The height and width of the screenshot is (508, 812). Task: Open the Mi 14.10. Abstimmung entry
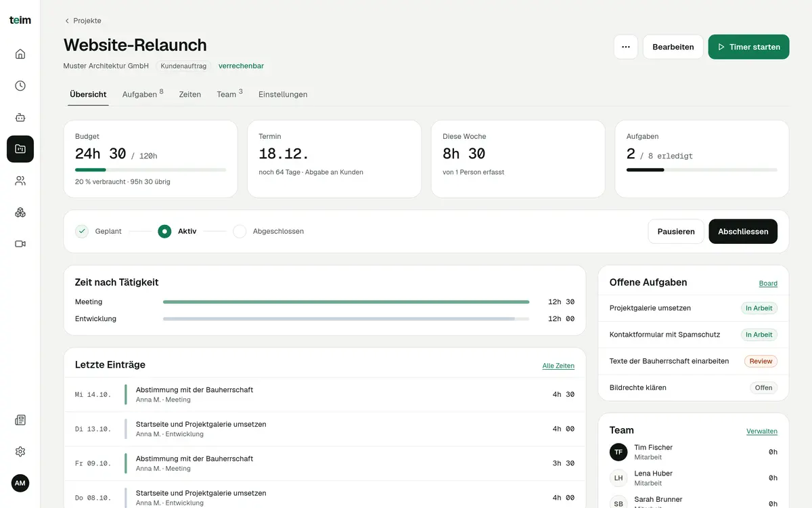[x=325, y=394]
